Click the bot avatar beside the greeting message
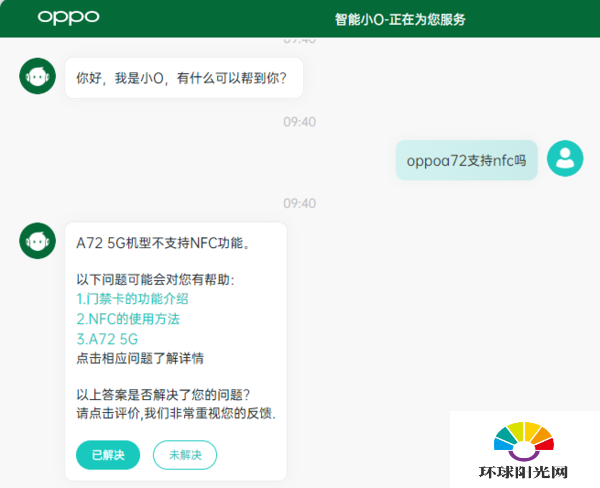600x488 pixels. pyautogui.click(x=38, y=76)
